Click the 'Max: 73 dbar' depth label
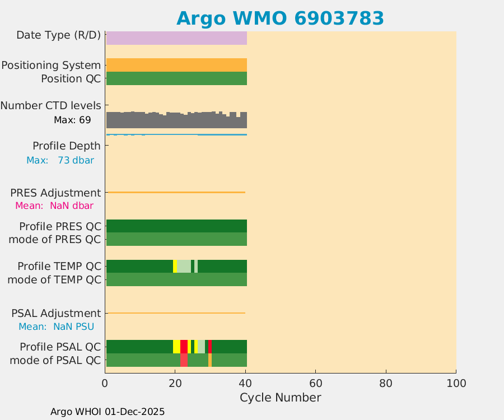This screenshot has width=504, height=420. 60,160
